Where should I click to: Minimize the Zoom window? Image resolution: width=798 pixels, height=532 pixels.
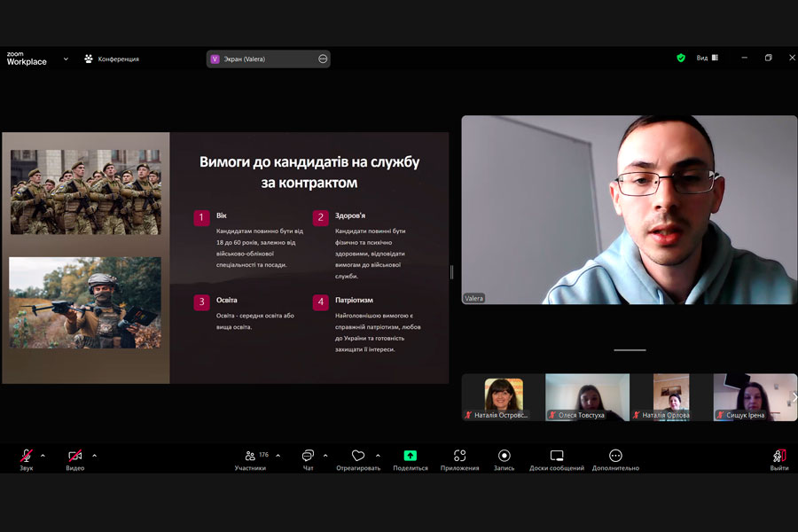[x=744, y=58]
